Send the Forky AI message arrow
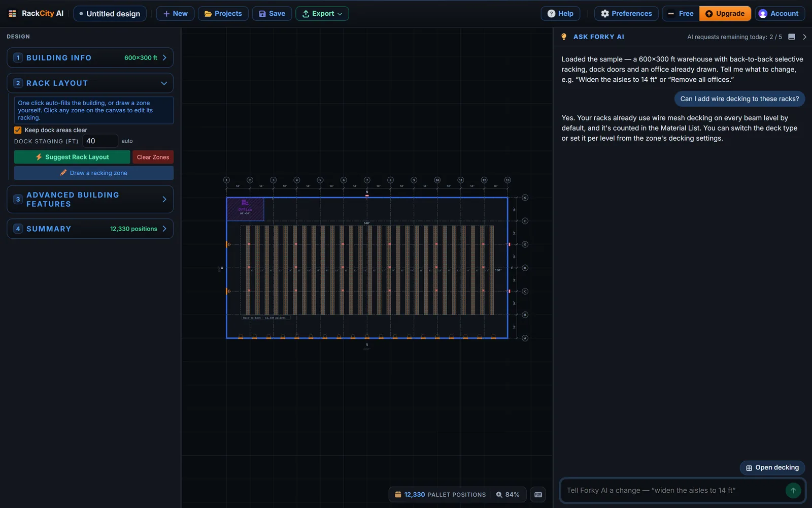Screen dimensions: 812x508 click(x=793, y=490)
